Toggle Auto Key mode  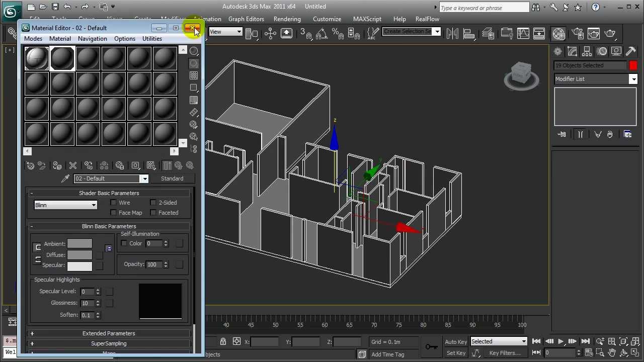[x=456, y=342]
